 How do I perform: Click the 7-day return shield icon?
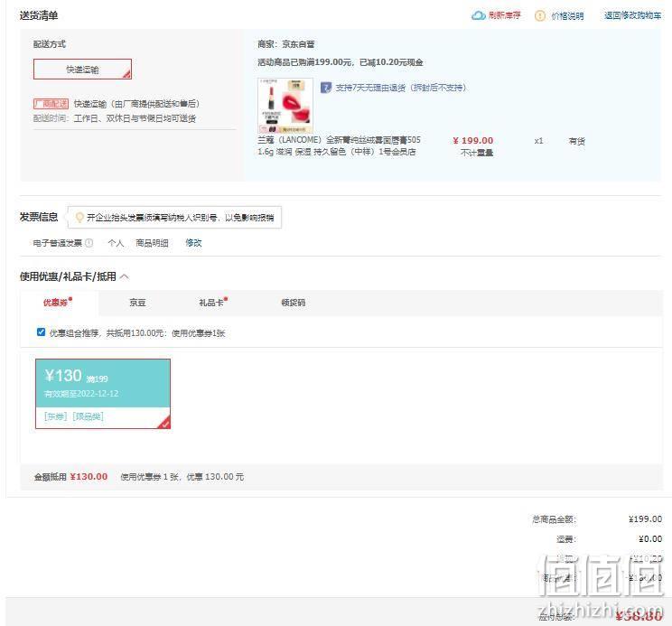pos(326,88)
